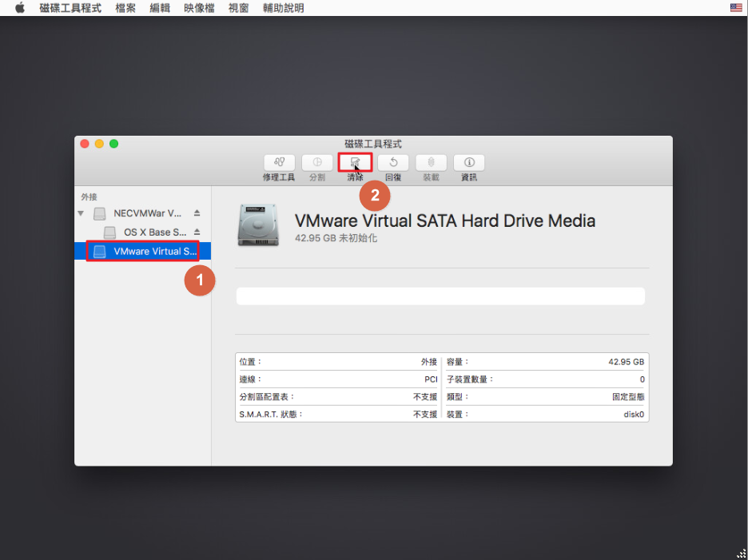Eject the OS X Base S... volume

point(197,232)
